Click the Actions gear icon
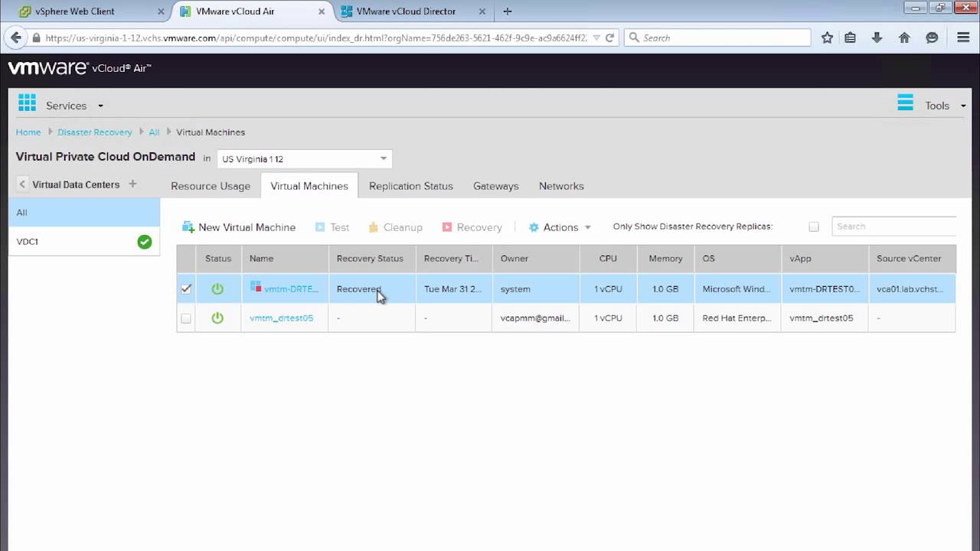The width and height of the screenshot is (980, 551). point(534,227)
